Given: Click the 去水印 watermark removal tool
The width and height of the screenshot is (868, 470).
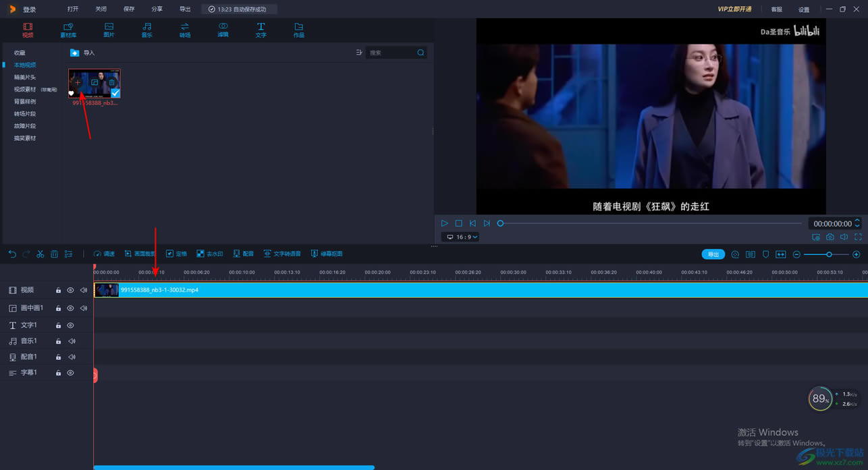Looking at the screenshot, I should pos(209,254).
